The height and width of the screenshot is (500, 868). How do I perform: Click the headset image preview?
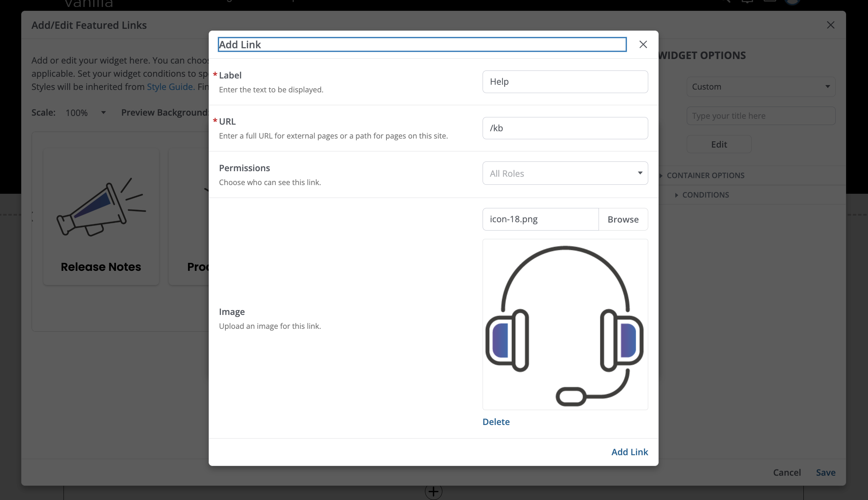(x=565, y=324)
